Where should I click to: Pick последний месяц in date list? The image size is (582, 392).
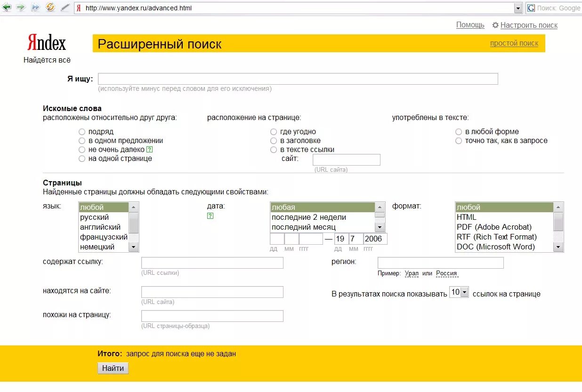pyautogui.click(x=323, y=227)
